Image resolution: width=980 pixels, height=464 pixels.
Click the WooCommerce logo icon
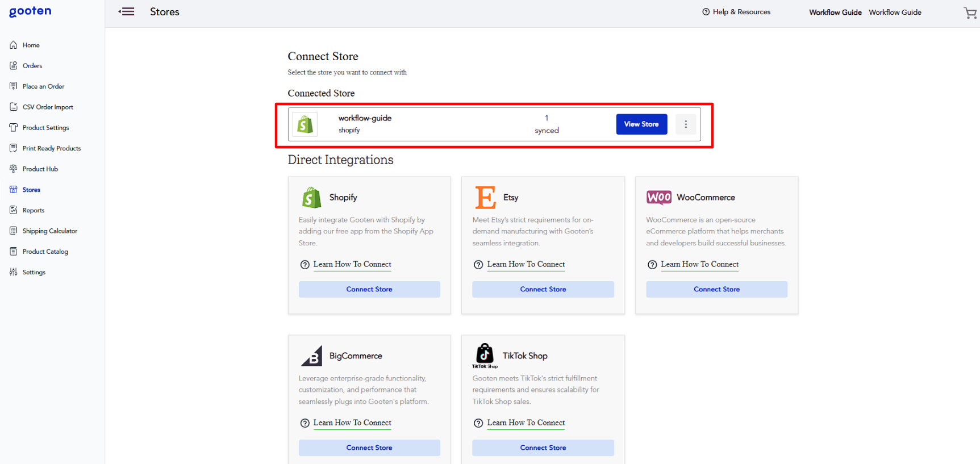658,198
